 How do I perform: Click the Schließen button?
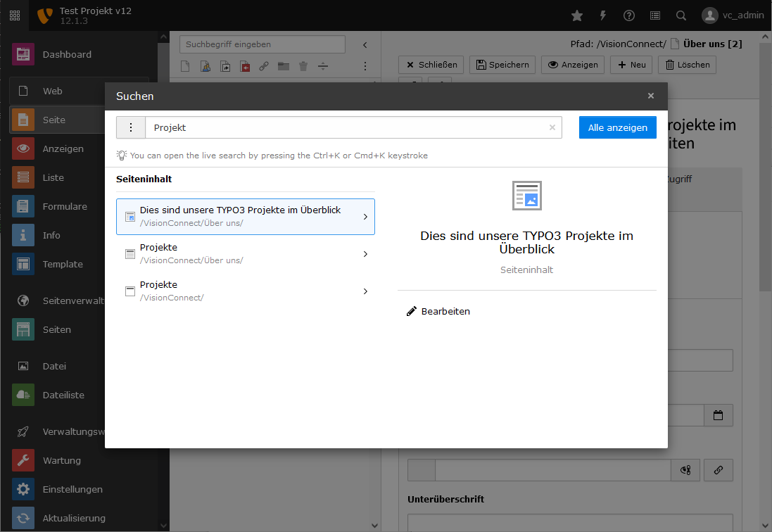click(x=431, y=65)
